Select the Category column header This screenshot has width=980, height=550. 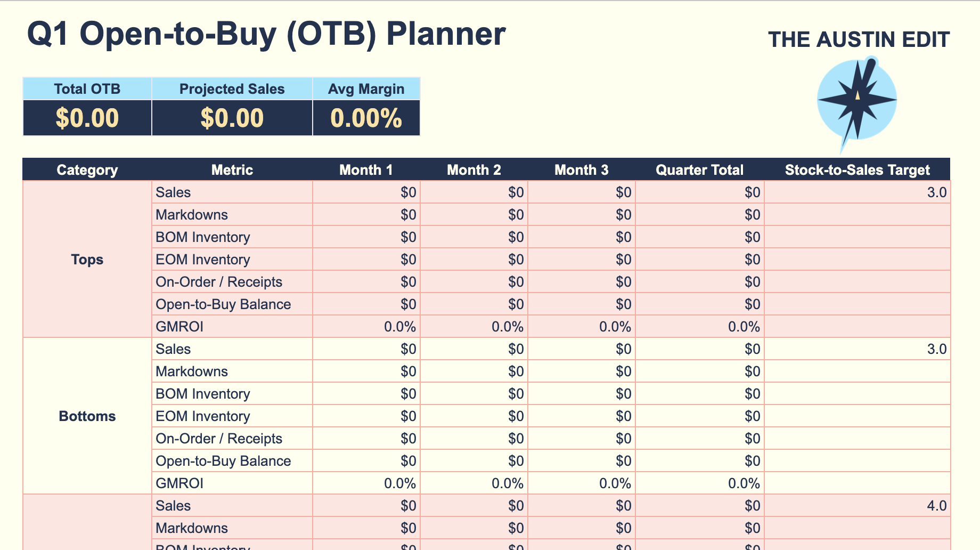pyautogui.click(x=87, y=170)
